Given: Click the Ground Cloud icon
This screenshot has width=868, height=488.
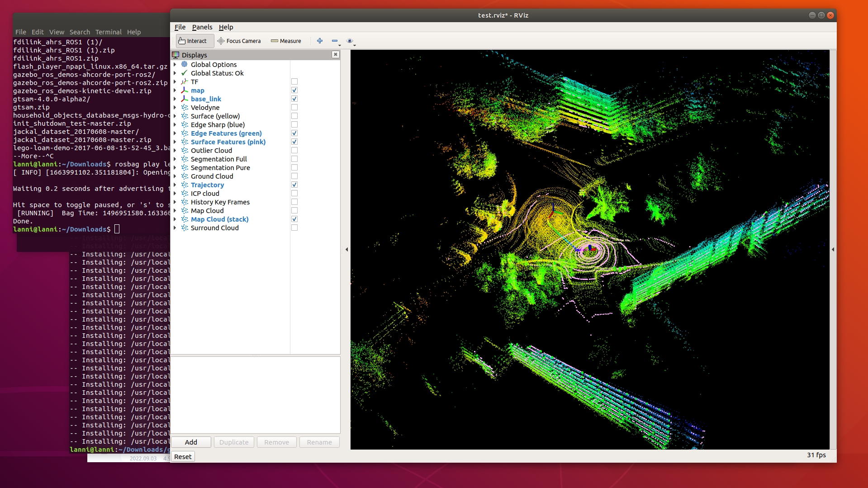Looking at the screenshot, I should coord(185,176).
